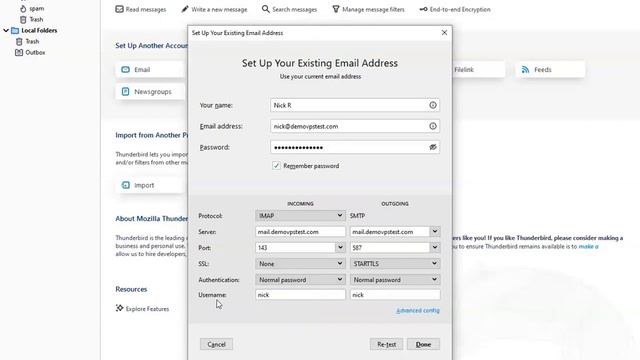
Task: Open the Advanced config link
Action: pyautogui.click(x=418, y=311)
